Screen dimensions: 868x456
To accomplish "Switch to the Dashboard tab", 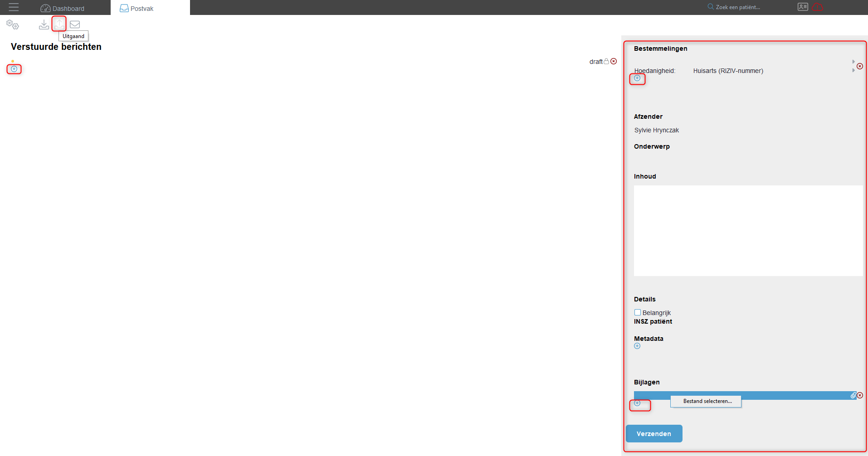I will 63,8.
